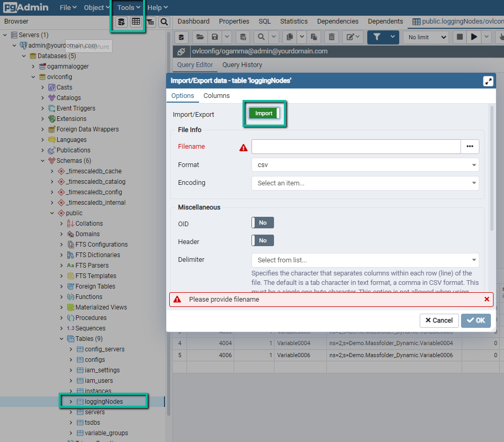Image resolution: width=504 pixels, height=442 pixels.
Task: Expand the loggingNodes table tree node
Action: point(71,402)
